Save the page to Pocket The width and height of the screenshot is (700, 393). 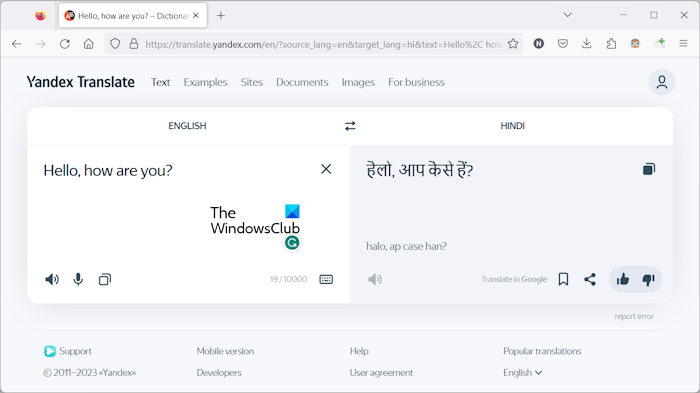[x=562, y=43]
